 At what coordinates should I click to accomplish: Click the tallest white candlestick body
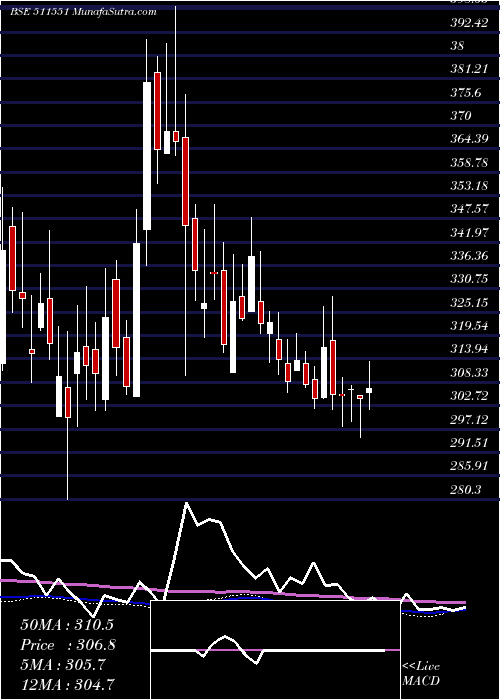[x=137, y=320]
